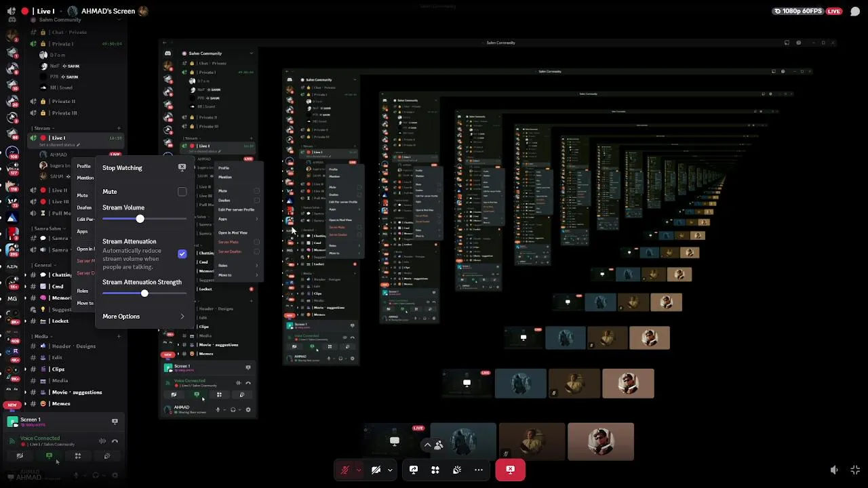Toggle camera in bottom call bar
The image size is (868, 488).
(x=376, y=470)
